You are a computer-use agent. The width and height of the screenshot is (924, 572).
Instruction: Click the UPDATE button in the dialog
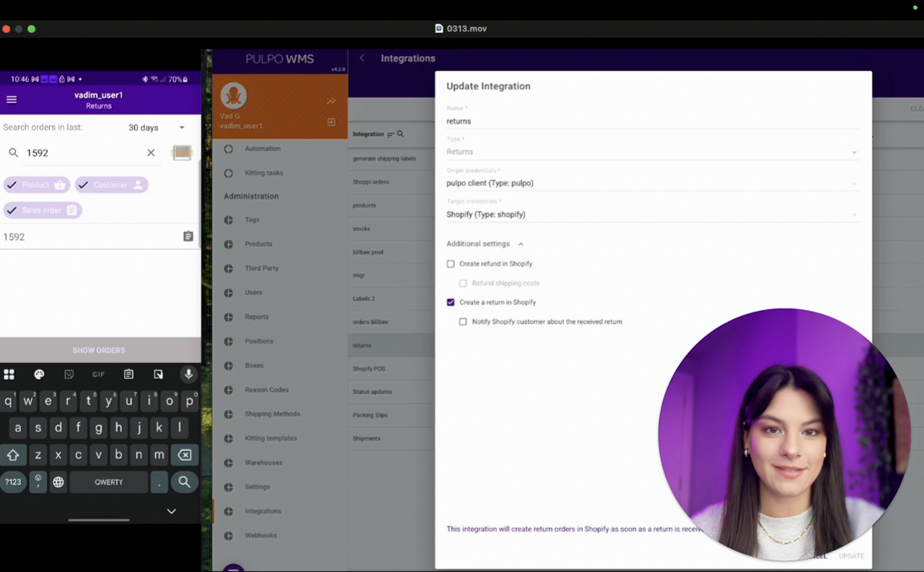point(852,556)
